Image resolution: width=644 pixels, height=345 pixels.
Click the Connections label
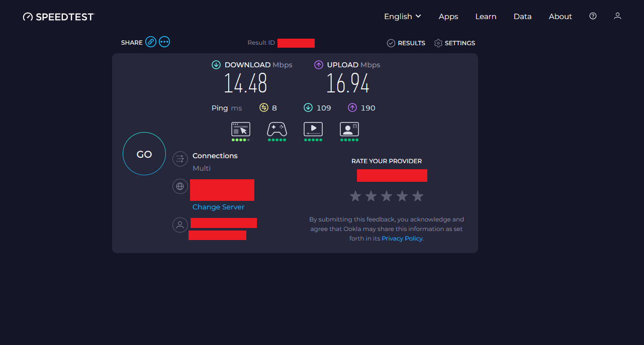point(215,156)
